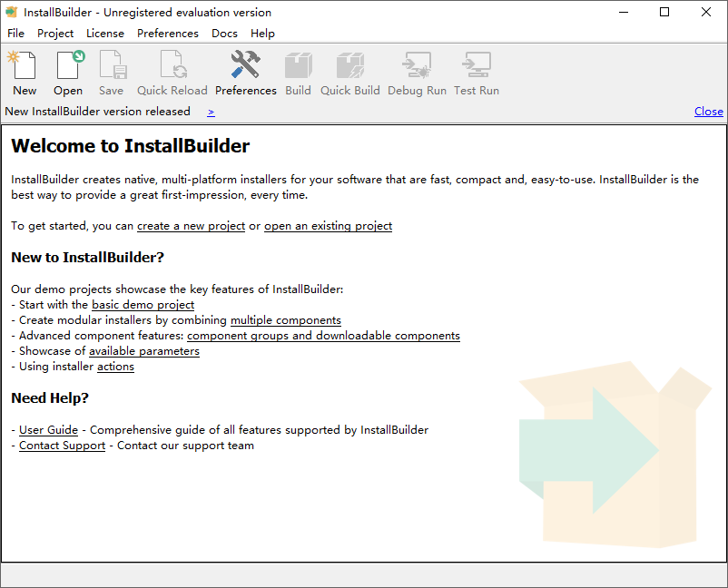Open the User Guide link
Image resolution: width=728 pixels, height=588 pixels.
[48, 430]
